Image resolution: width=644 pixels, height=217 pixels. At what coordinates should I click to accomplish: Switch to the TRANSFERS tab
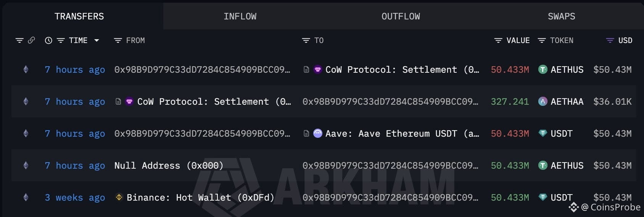tap(79, 16)
